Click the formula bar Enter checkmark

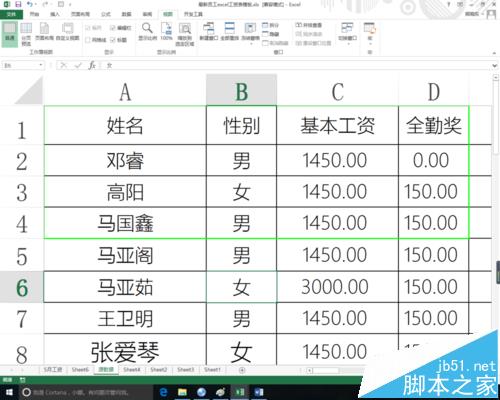78,65
